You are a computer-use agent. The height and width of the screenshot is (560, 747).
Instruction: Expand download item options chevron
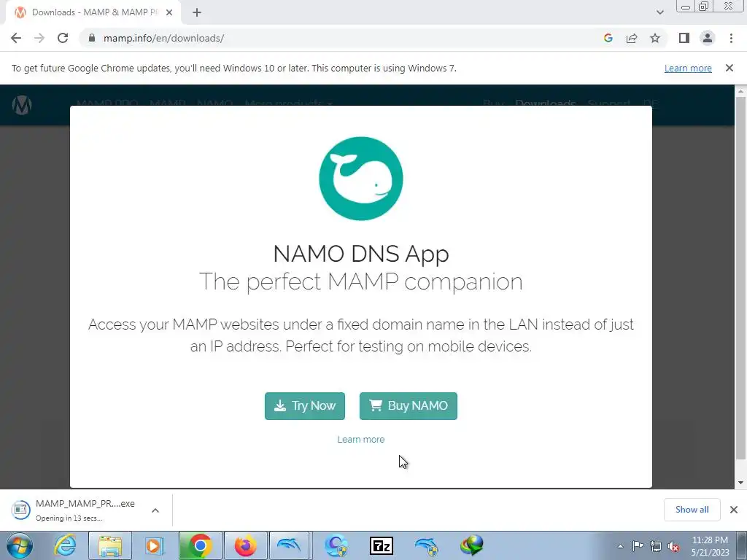tap(155, 510)
